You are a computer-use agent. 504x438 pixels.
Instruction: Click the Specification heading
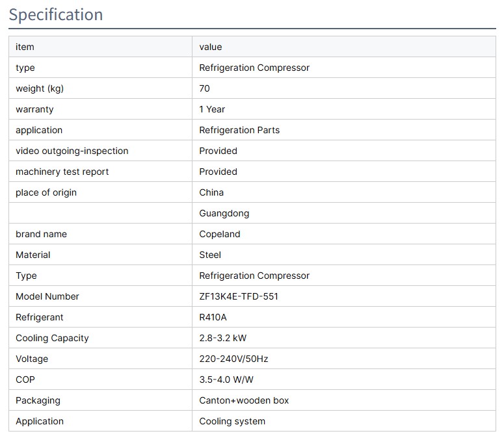click(56, 14)
